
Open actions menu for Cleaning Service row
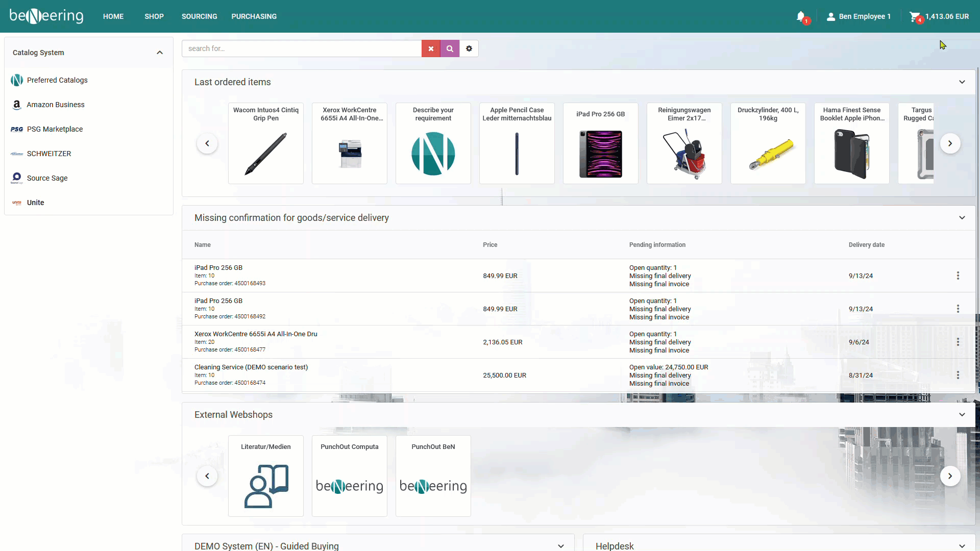coord(958,375)
